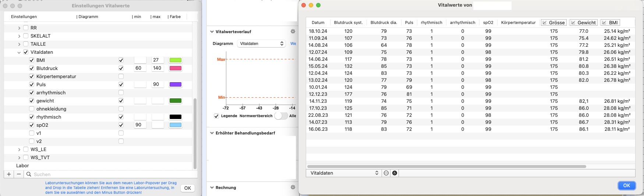Screen dimensions: 644x196
Task: Open gear settings for Rechnung section
Action: (x=293, y=188)
